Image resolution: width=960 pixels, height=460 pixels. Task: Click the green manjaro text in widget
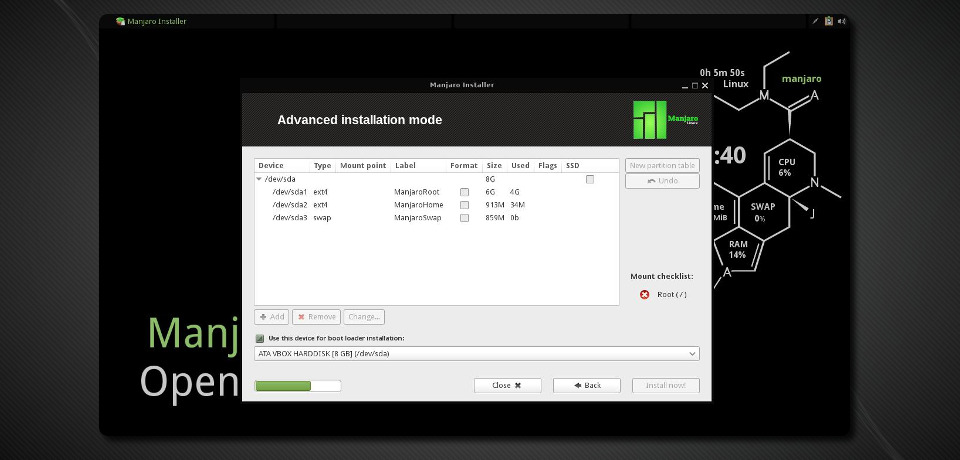tap(801, 79)
